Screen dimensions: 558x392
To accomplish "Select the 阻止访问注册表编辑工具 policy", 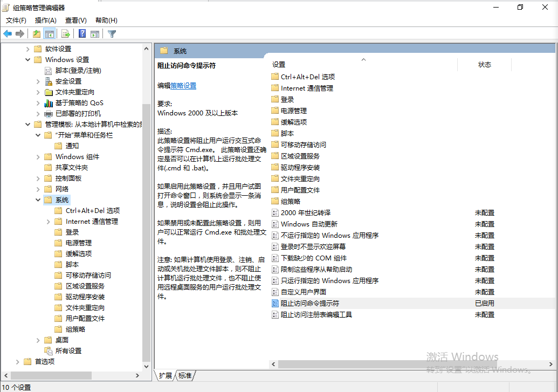I will (x=316, y=314).
